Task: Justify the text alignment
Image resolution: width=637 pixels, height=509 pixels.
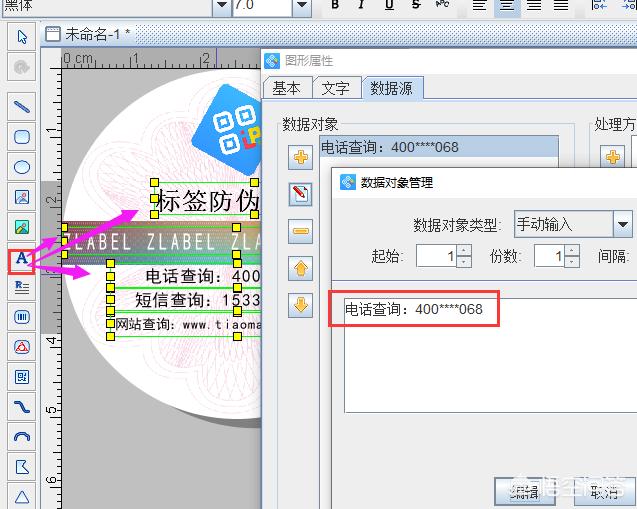Action: [x=561, y=6]
